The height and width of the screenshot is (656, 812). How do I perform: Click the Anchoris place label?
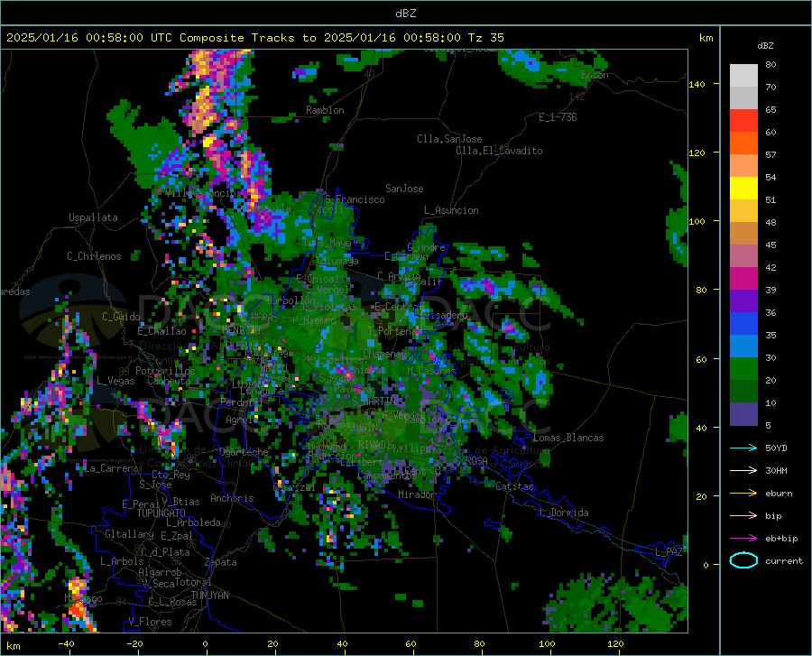tap(232, 498)
